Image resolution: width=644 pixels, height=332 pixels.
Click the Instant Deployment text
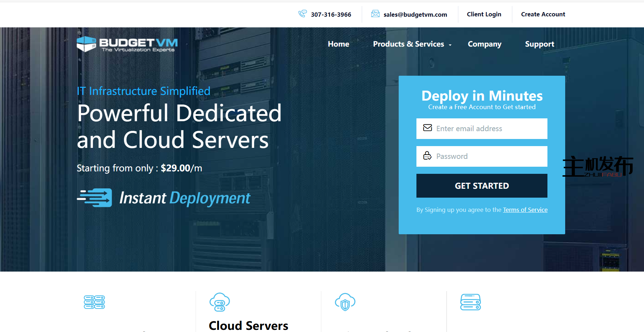click(x=185, y=198)
